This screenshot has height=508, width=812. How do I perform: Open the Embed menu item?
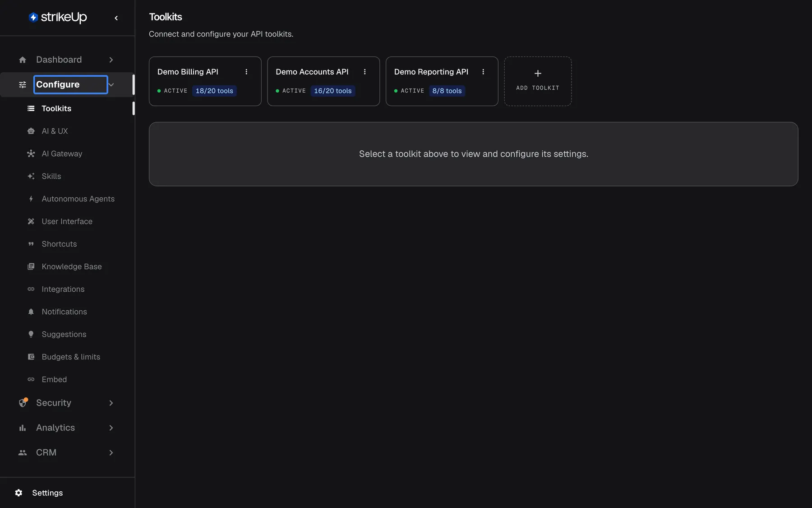(x=68, y=379)
